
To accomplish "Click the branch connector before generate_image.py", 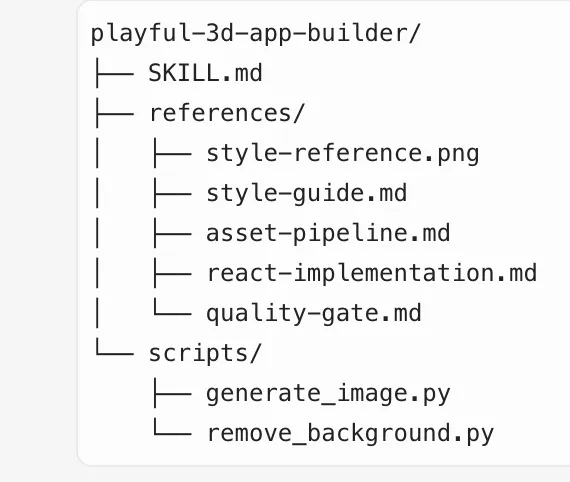I will [x=172, y=393].
